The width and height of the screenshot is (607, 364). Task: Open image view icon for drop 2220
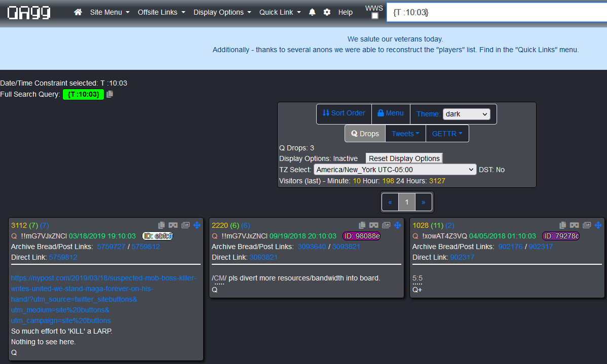pyautogui.click(x=386, y=225)
